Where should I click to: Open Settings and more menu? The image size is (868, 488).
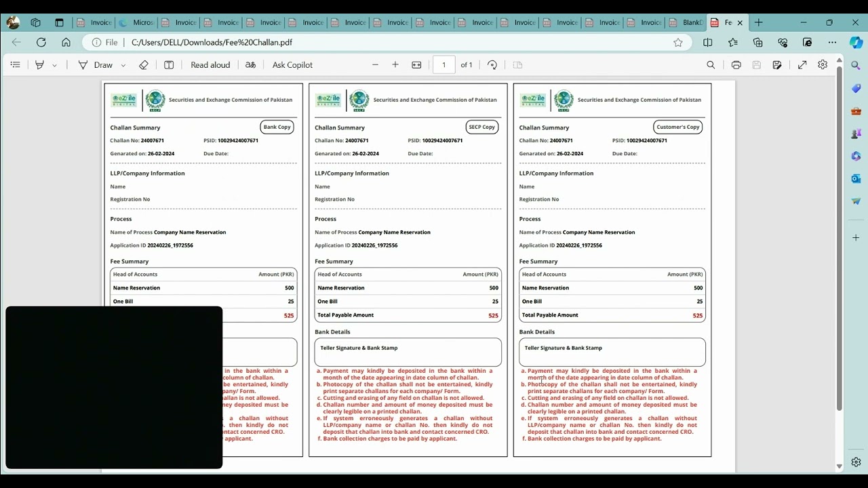832,42
